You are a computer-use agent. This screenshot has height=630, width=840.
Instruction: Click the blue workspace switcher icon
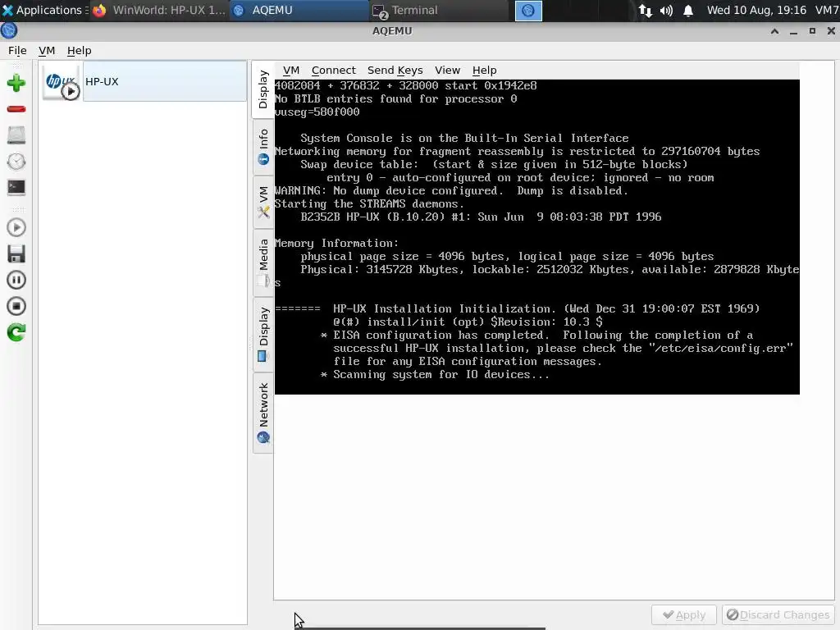click(x=528, y=10)
